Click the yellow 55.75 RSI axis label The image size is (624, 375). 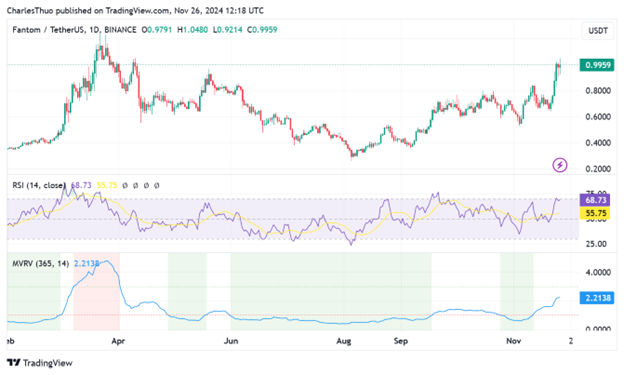pos(595,213)
